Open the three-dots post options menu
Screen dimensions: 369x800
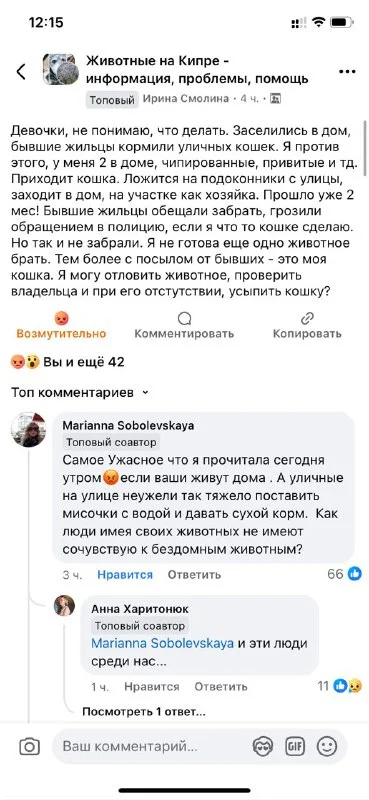[347, 71]
